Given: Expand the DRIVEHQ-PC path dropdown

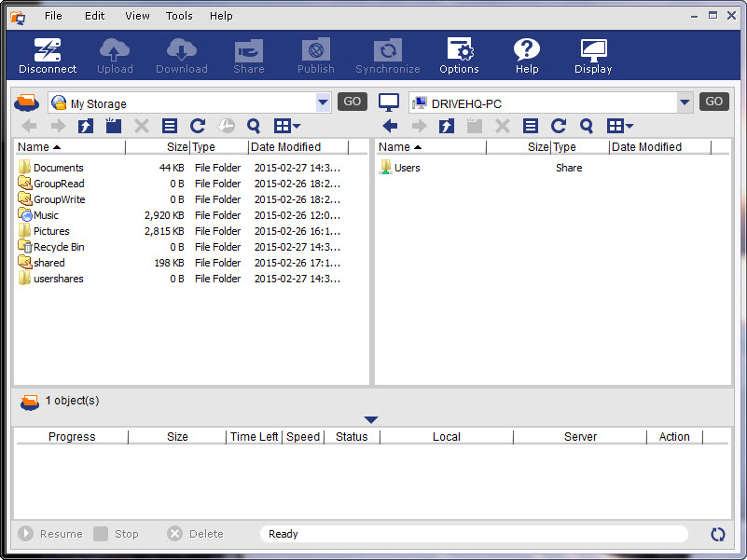Looking at the screenshot, I should tap(685, 102).
